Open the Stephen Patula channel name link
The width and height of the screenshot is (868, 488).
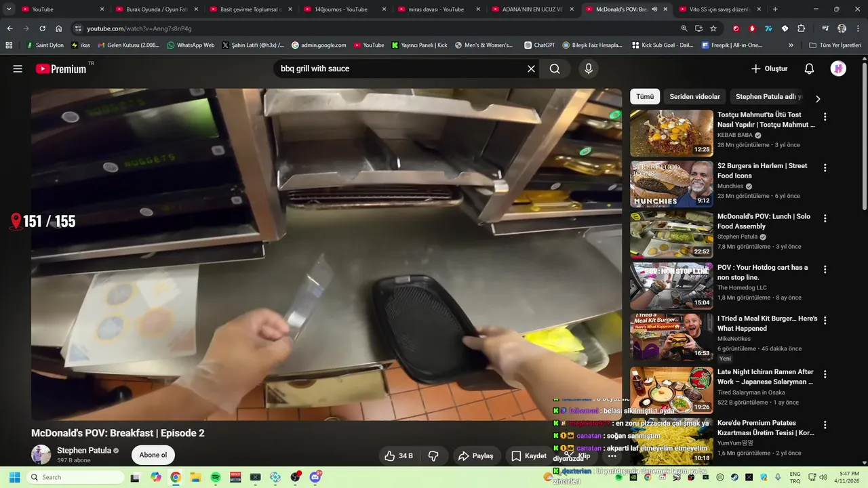[x=84, y=450]
